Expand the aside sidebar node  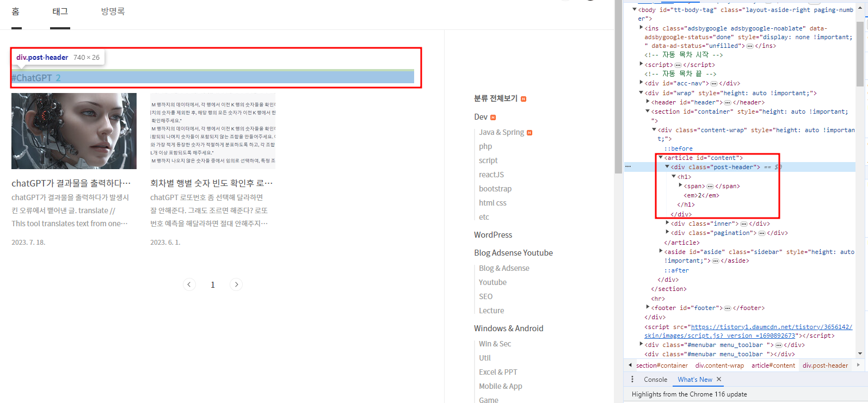661,251
